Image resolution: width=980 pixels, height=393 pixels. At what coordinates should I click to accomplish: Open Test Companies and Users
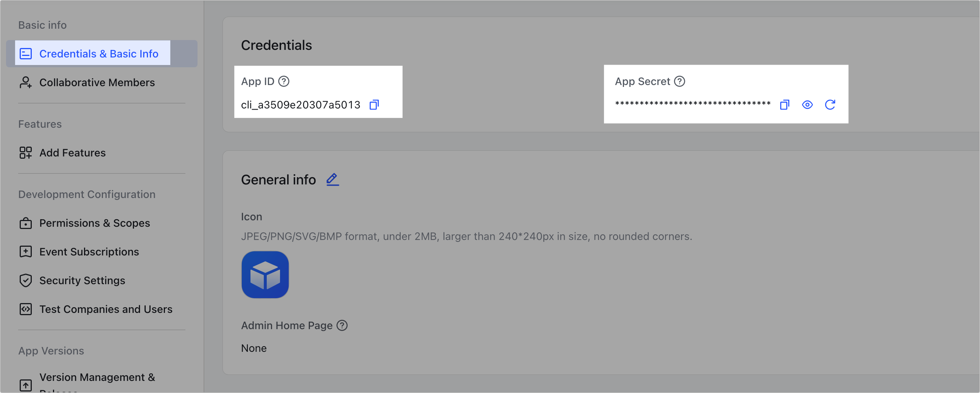click(x=106, y=309)
